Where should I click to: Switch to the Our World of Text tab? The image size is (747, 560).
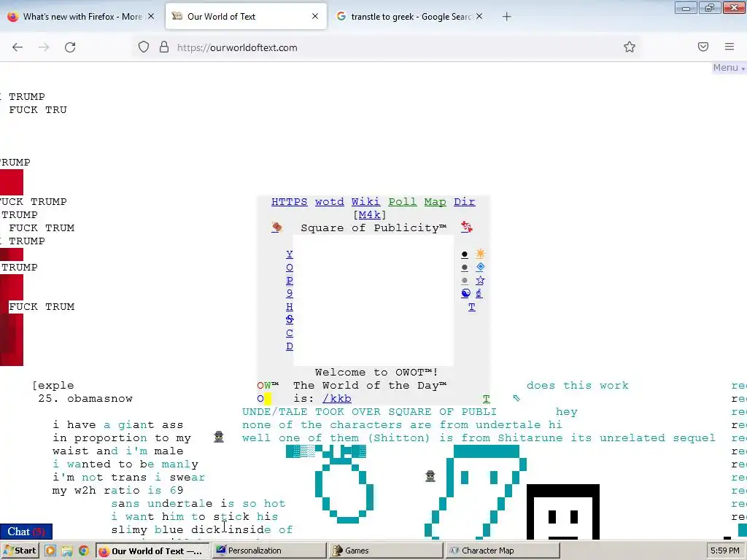[x=246, y=17]
